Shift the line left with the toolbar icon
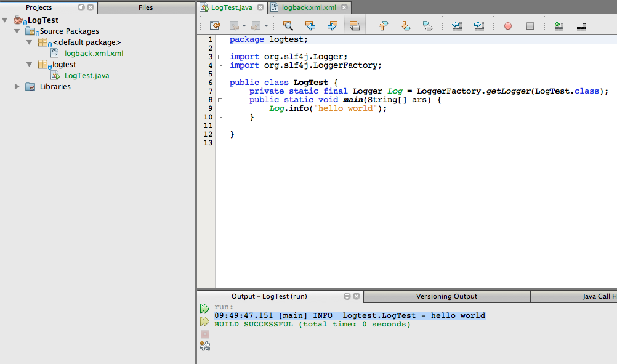This screenshot has height=364, width=617. 457,26
